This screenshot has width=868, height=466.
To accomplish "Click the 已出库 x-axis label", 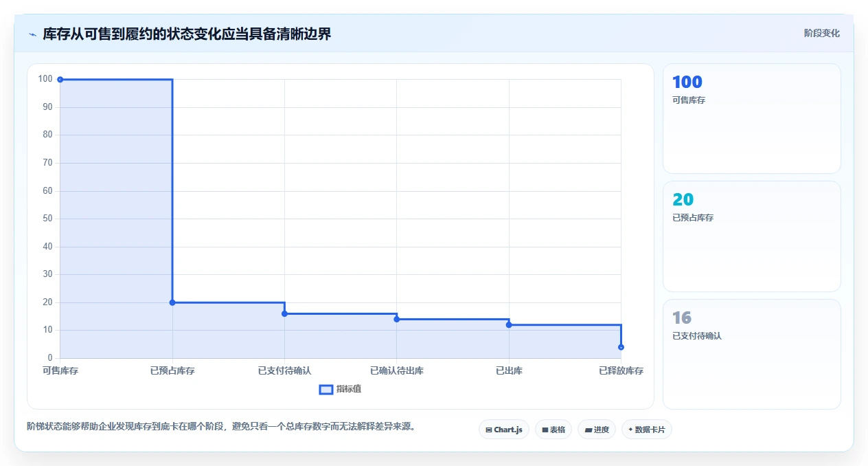I will click(x=509, y=371).
